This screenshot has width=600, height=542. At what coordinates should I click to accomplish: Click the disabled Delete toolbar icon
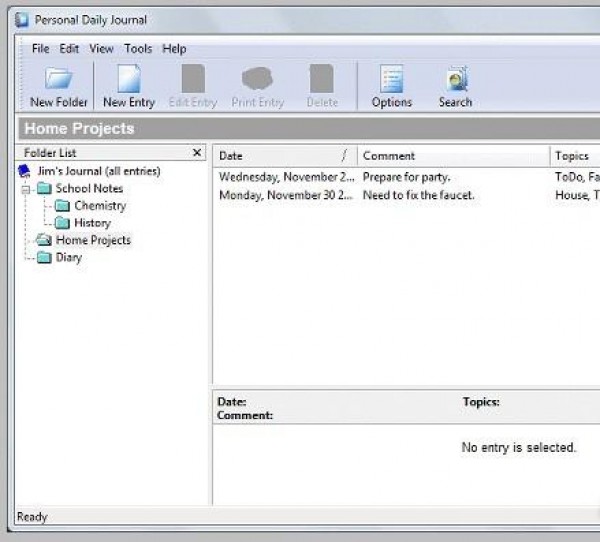[x=321, y=78]
